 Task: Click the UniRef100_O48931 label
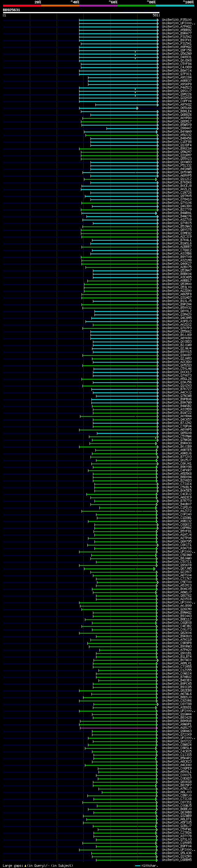176,57
